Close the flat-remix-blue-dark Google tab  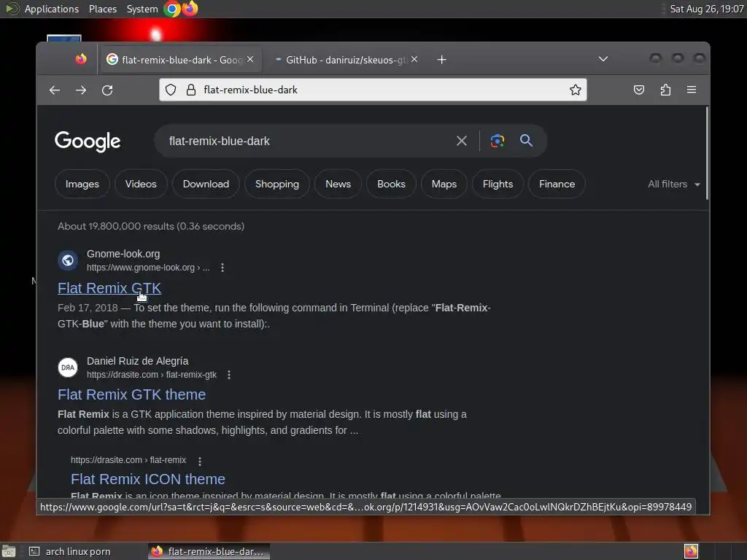coord(250,59)
